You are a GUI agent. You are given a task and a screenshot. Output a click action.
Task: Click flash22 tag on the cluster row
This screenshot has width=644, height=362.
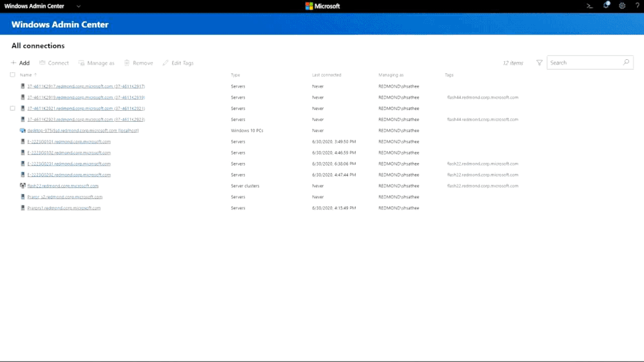pyautogui.click(x=483, y=186)
